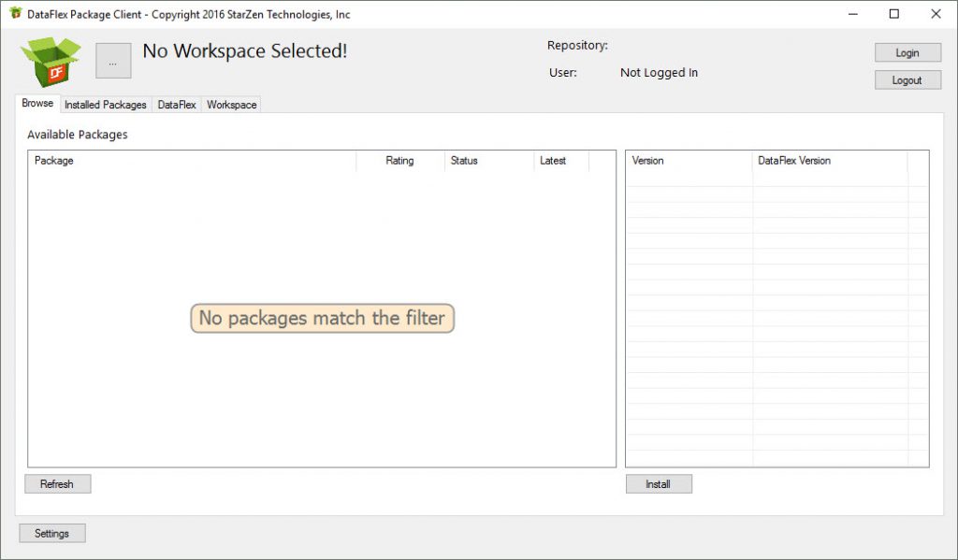The width and height of the screenshot is (958, 560).
Task: Select the DataFlex tab
Action: tap(177, 105)
